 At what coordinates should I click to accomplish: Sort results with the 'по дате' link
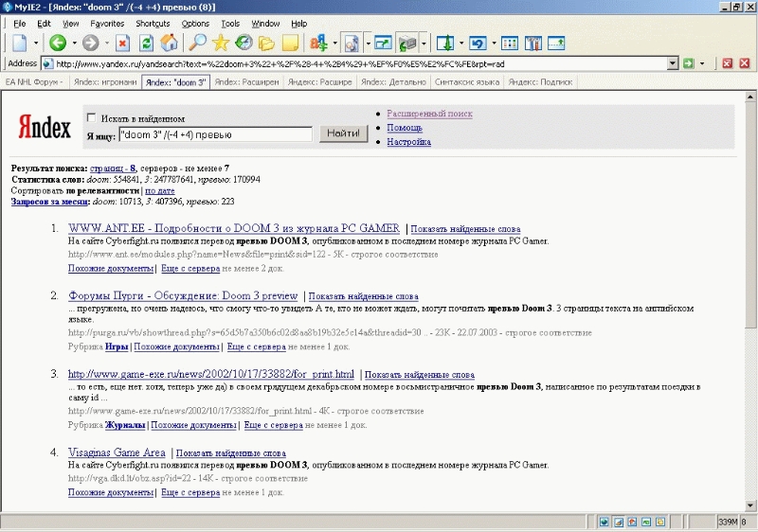point(160,190)
